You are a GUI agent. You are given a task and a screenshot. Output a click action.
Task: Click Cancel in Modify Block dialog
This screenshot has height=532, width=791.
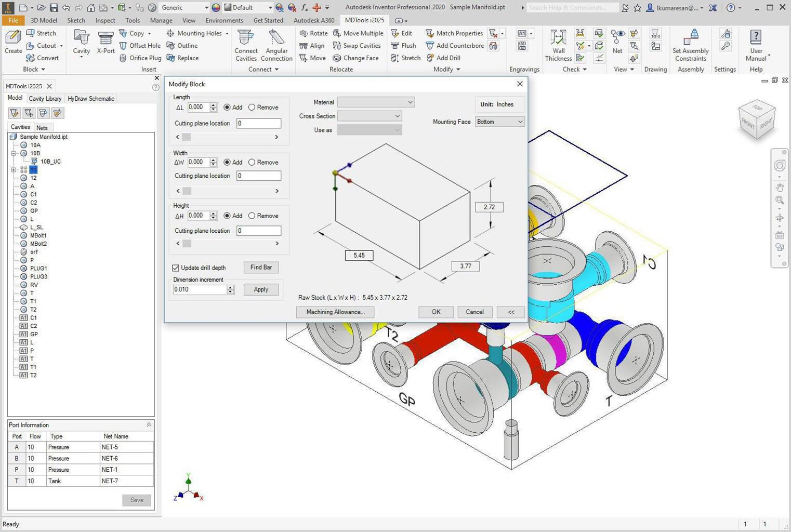(474, 312)
